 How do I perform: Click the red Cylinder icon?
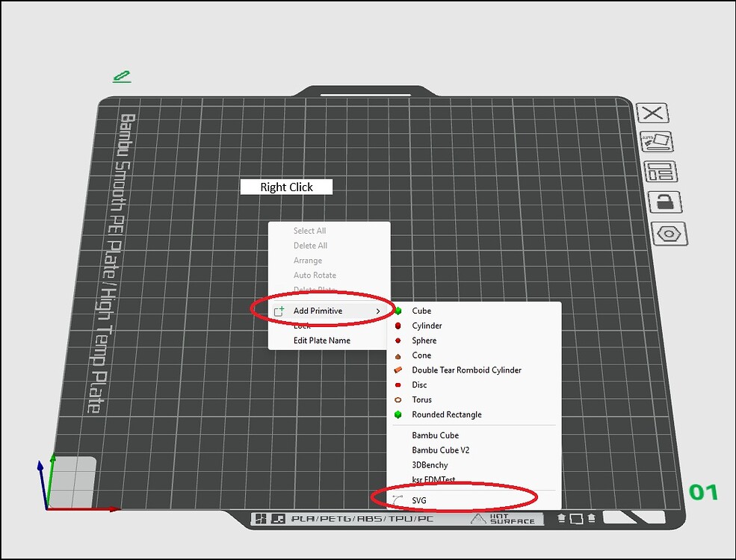point(398,326)
